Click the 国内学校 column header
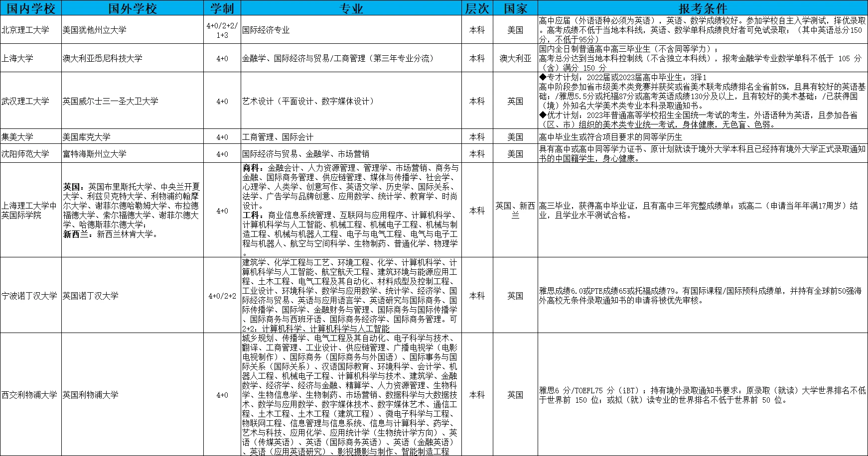868x456 pixels. [31, 8]
